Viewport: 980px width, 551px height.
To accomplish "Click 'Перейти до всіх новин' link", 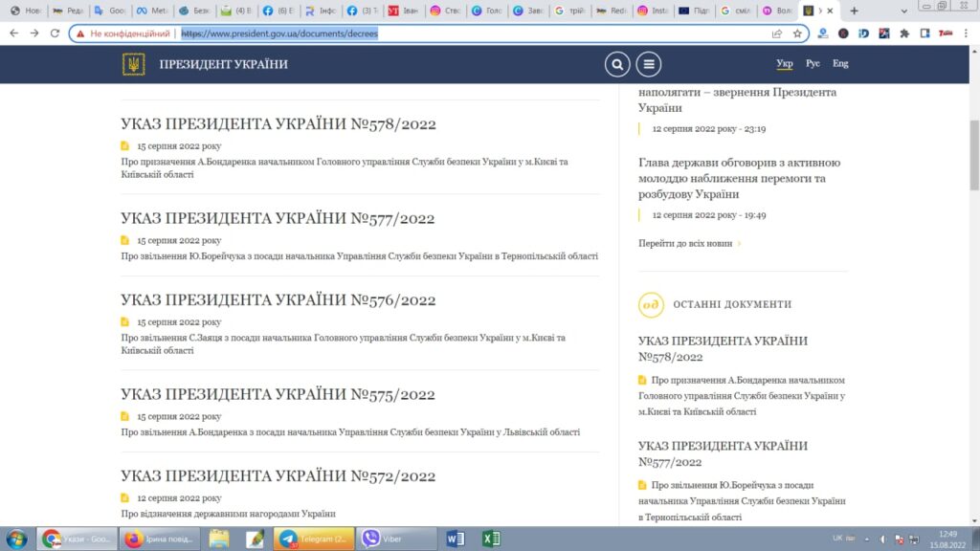I will (x=685, y=243).
